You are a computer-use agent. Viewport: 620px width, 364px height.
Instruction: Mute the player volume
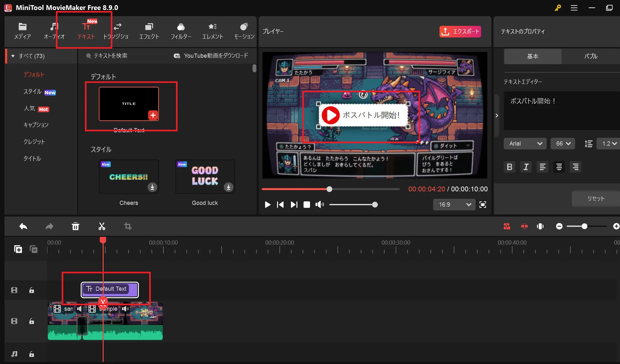[x=320, y=205]
